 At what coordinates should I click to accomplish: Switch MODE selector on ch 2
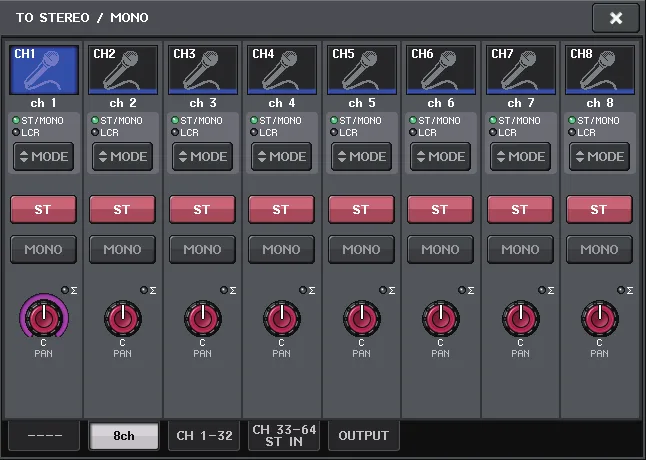click(122, 156)
